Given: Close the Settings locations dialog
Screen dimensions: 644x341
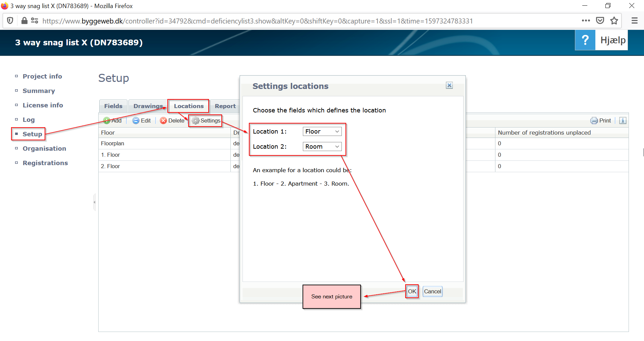Looking at the screenshot, I should 449,85.
